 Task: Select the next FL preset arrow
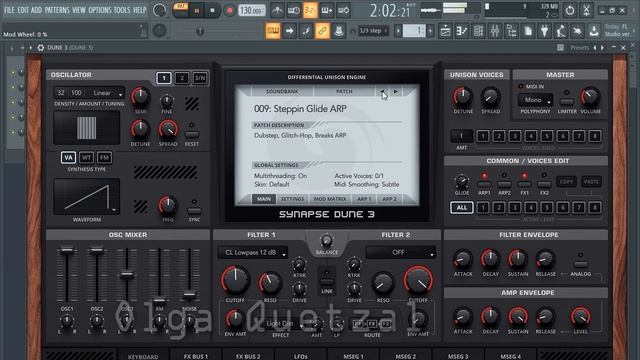[x=602, y=48]
